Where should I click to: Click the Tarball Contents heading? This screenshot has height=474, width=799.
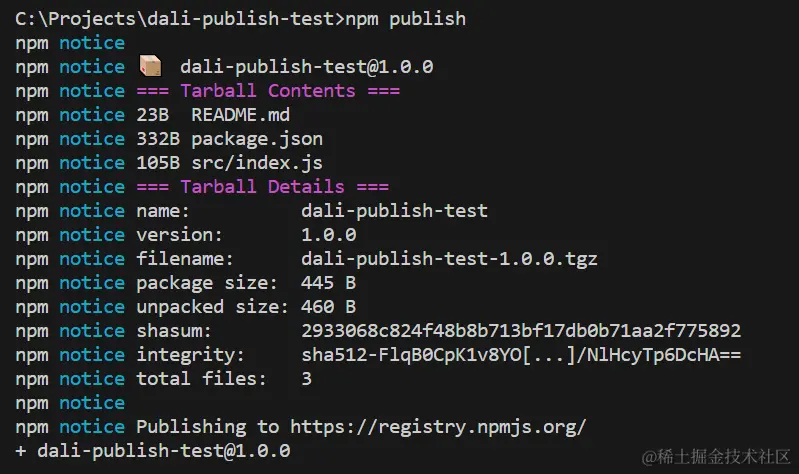pyautogui.click(x=268, y=91)
